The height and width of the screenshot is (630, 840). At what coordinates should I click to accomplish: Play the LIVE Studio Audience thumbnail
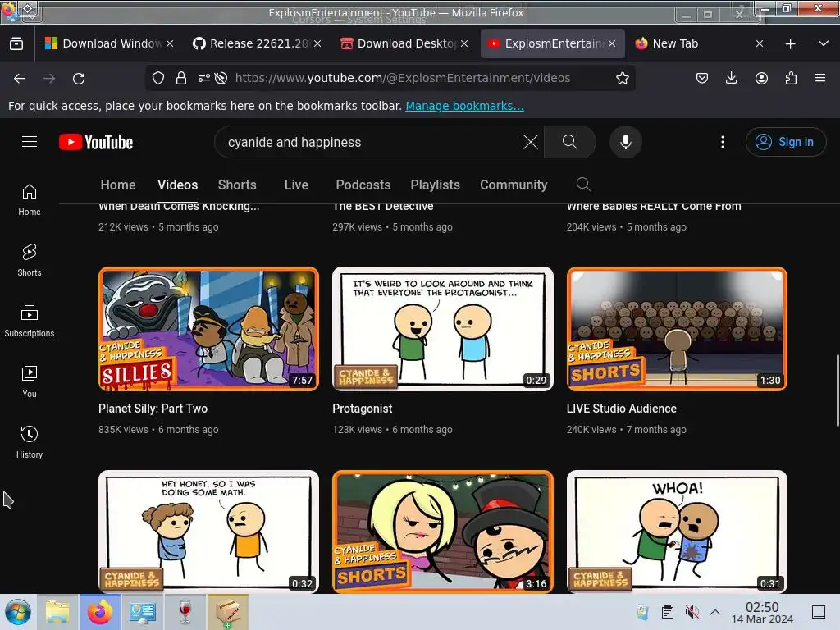[677, 329]
